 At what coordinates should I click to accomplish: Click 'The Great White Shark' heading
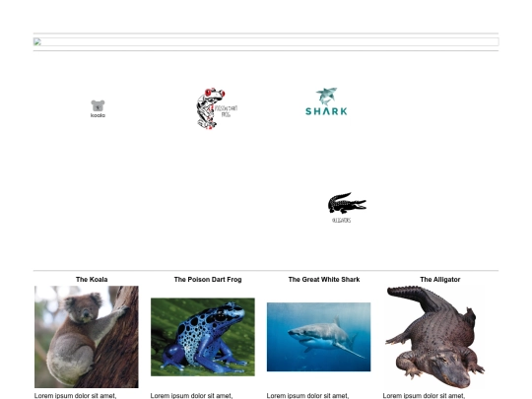pyautogui.click(x=324, y=279)
